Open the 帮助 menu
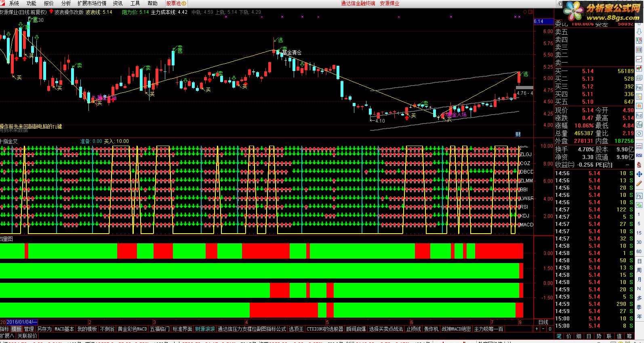644x343 pixels. (x=152, y=3)
